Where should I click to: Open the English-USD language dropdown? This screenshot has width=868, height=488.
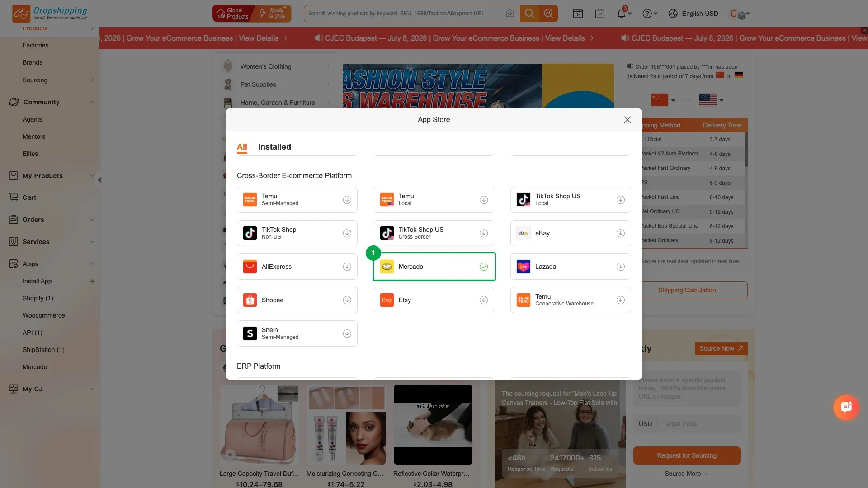coord(693,14)
